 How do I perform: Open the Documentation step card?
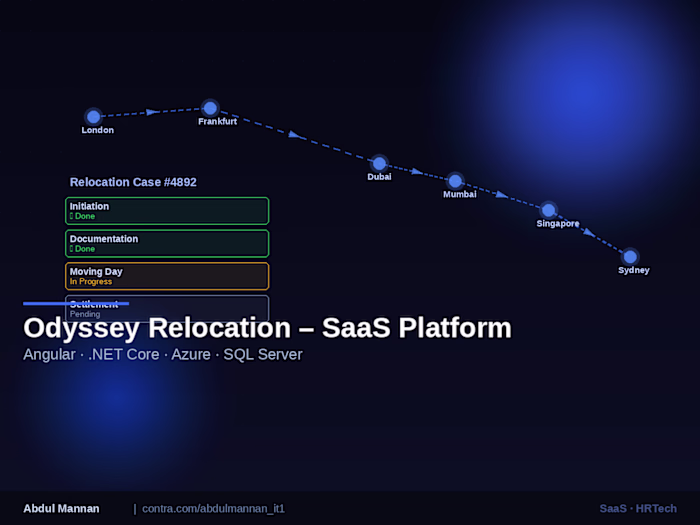click(167, 243)
